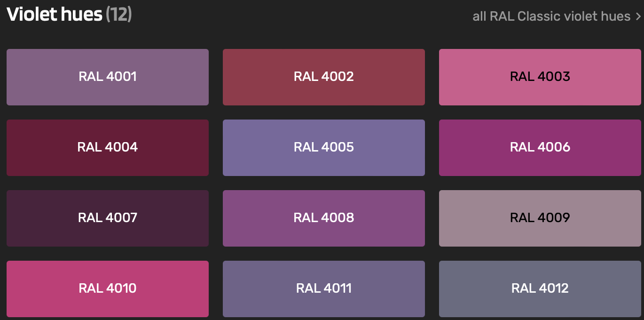Click the RAL 4005 text label

(323, 147)
